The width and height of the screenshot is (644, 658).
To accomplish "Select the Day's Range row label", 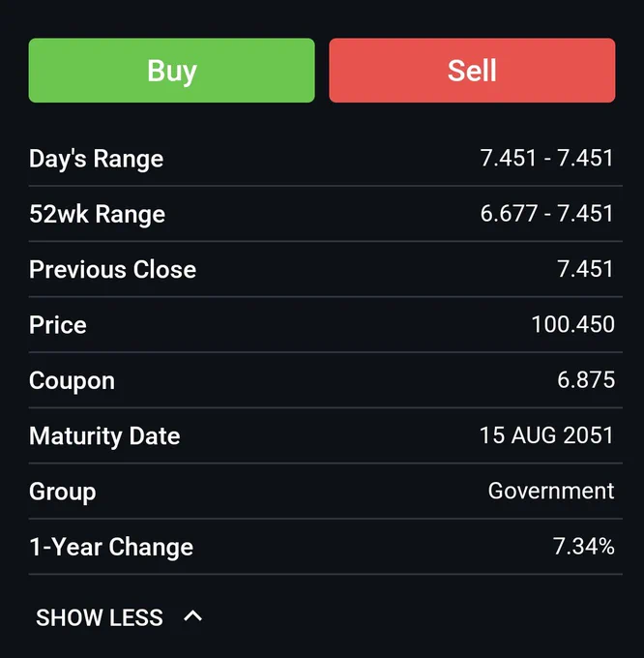I will (x=96, y=159).
